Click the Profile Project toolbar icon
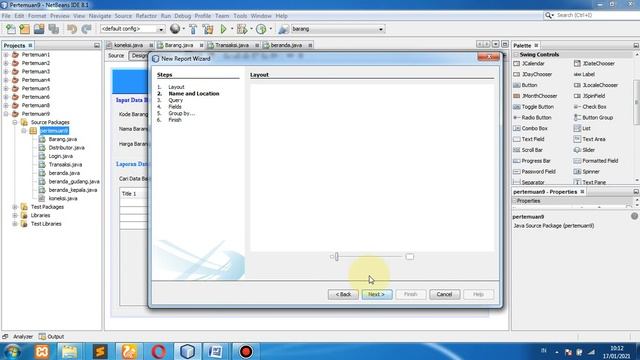640x360 pixels. pyautogui.click(x=261, y=29)
